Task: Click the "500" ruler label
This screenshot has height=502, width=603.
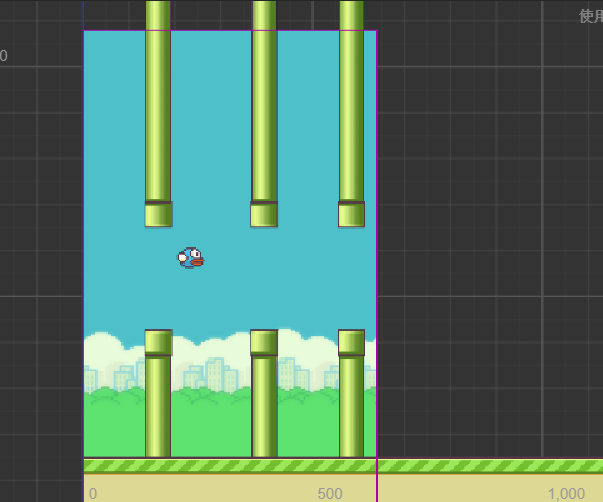Action: 330,494
